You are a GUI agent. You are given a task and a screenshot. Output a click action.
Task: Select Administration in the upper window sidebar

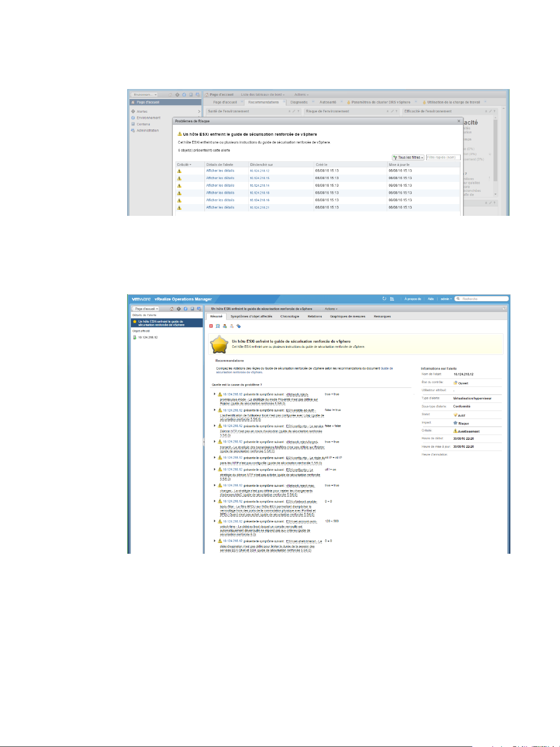point(147,131)
